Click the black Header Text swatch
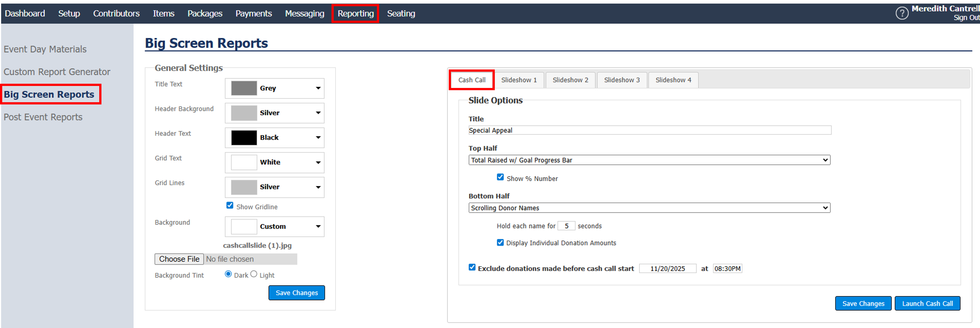Viewport: 980px width, 328px height. 244,138
